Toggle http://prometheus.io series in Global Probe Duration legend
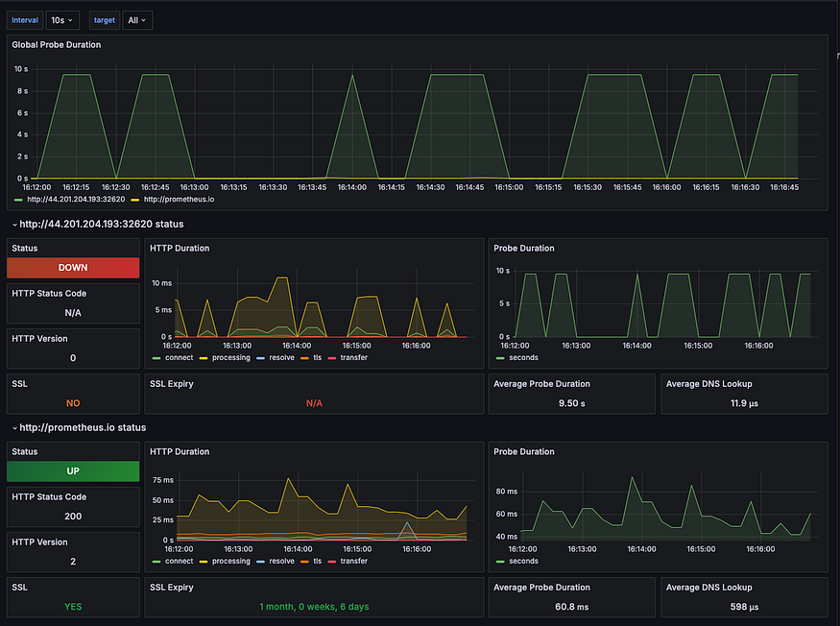This screenshot has height=626, width=840. [179, 200]
